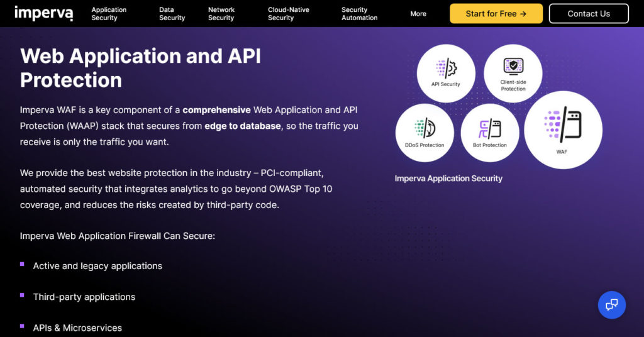
Task: Click the Start for Free button
Action: (x=496, y=14)
